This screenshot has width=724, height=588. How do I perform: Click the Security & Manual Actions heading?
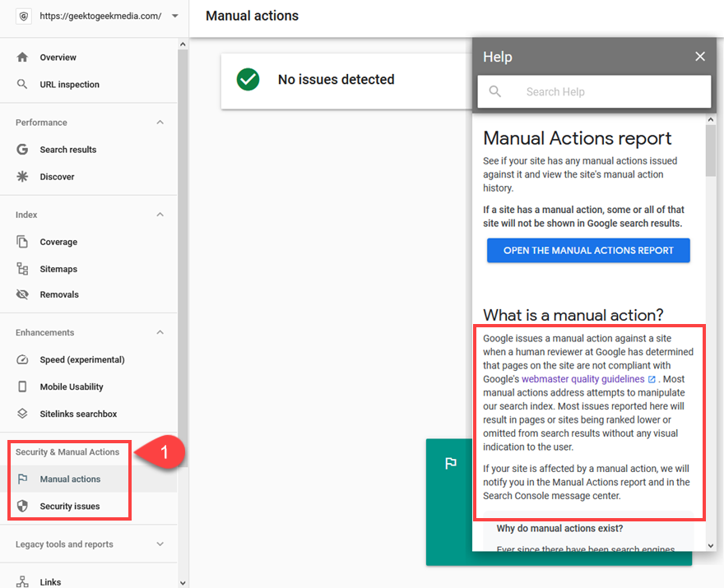[x=67, y=451]
